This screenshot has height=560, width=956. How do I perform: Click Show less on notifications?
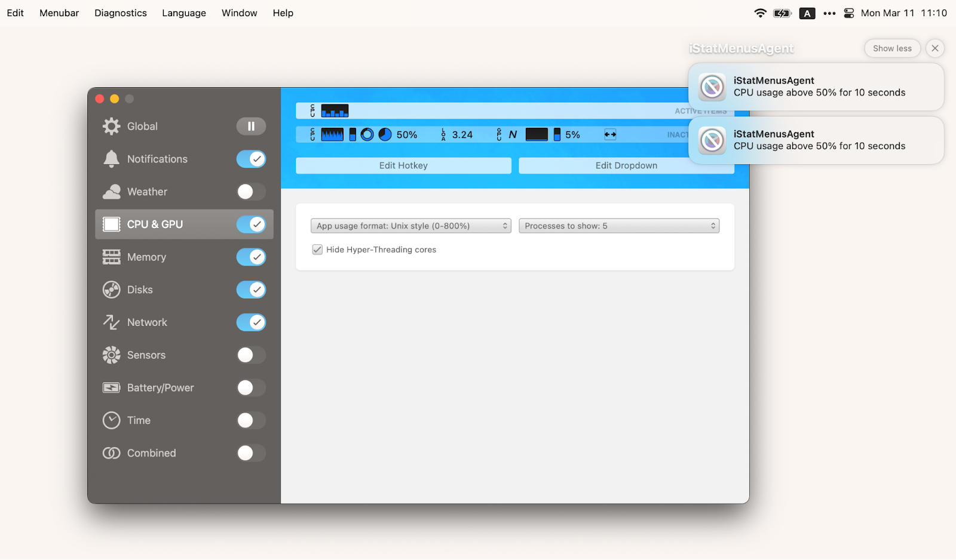pyautogui.click(x=892, y=48)
